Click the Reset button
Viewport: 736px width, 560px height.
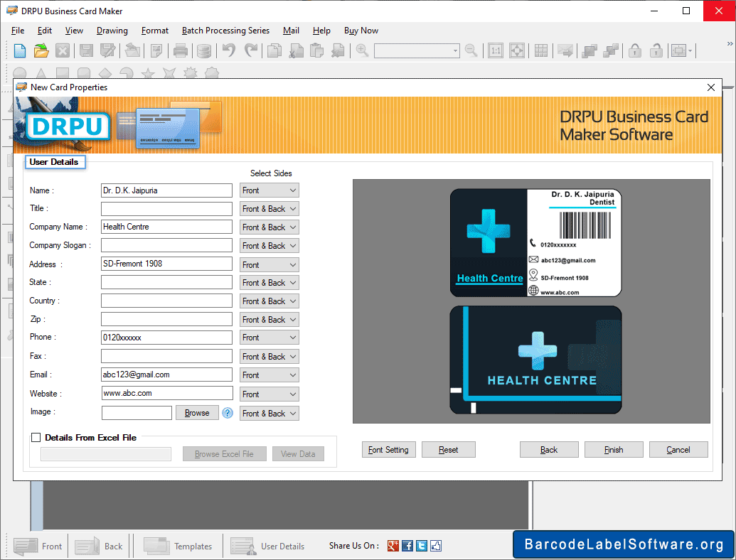448,450
